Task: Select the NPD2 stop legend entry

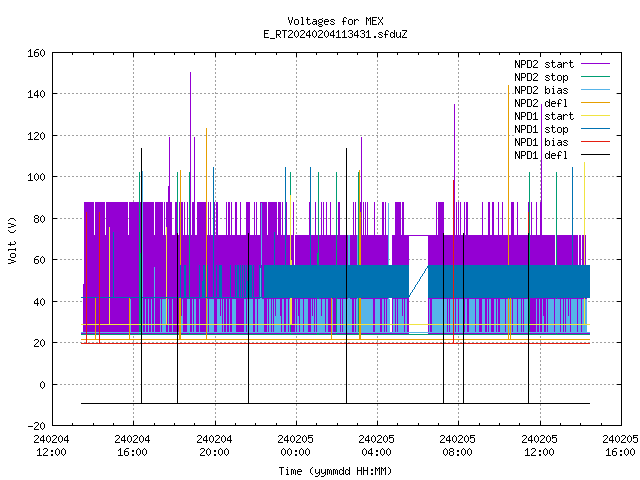Action: (541, 77)
